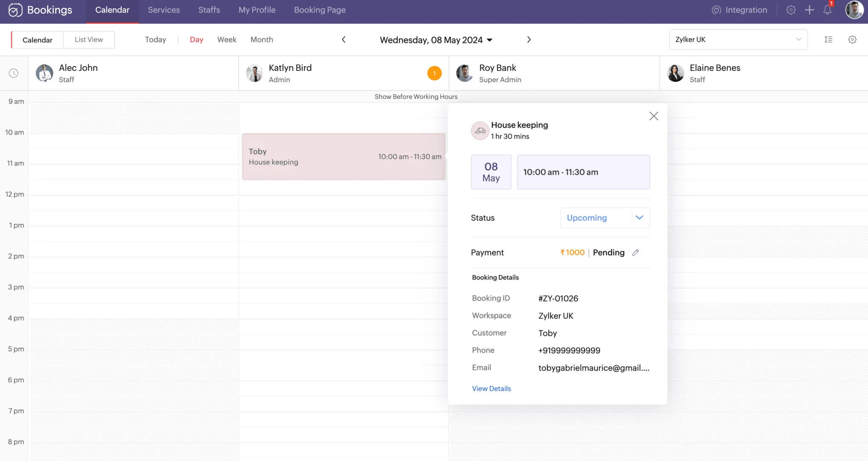Open the notifications bell
The image size is (868, 461).
coord(827,9)
